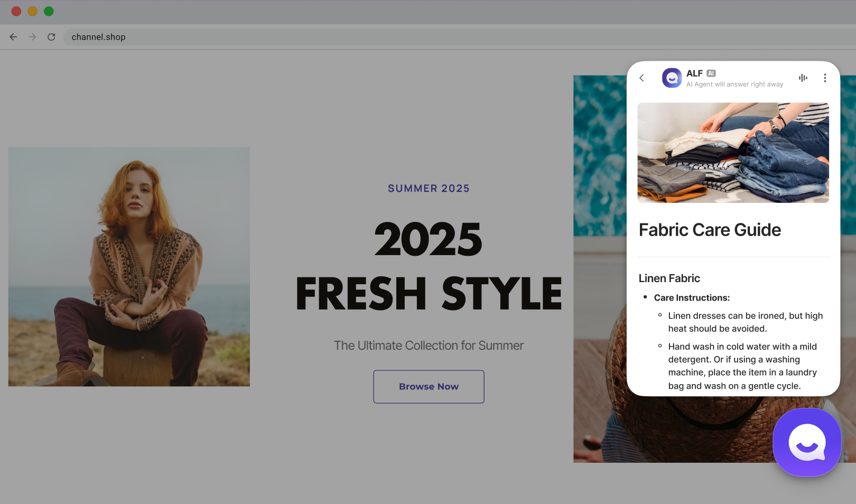Screen dimensions: 856x504
Task: Open the folded clothes image in chat
Action: click(733, 153)
